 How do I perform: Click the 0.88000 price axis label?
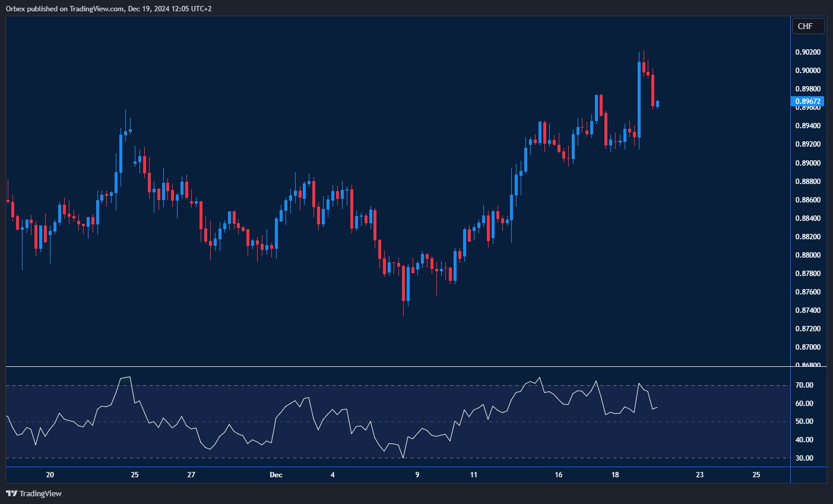[807, 255]
